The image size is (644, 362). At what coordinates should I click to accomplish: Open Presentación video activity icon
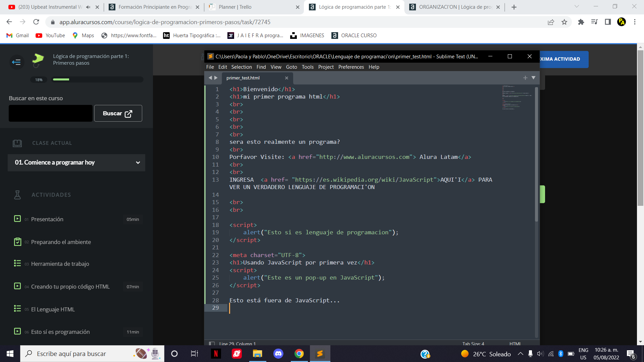17,219
